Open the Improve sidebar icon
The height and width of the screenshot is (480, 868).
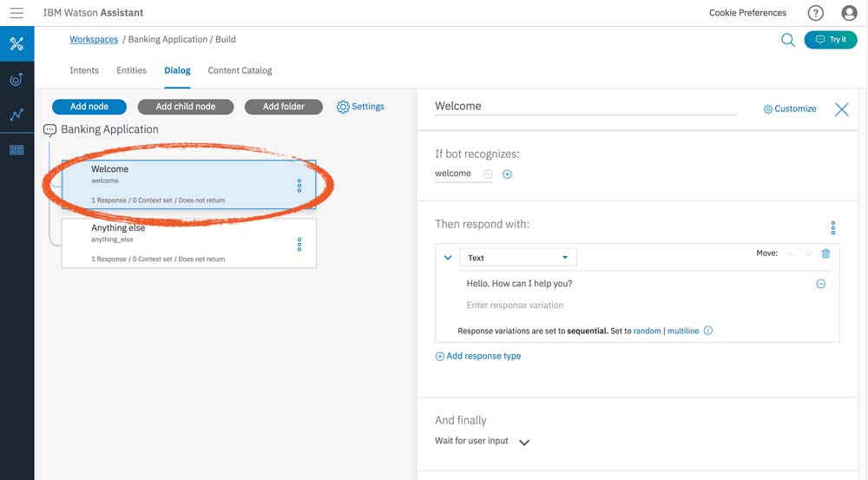coord(16,80)
